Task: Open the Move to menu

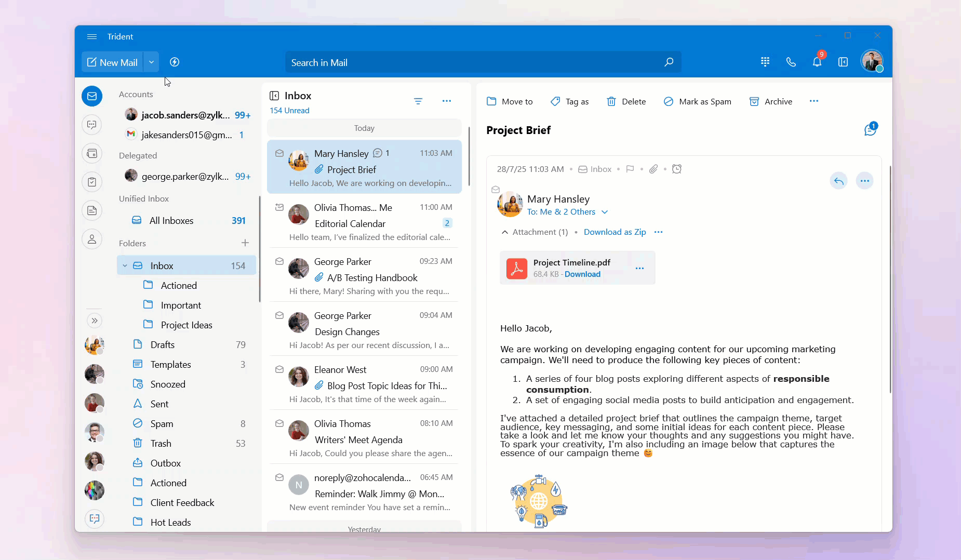Action: tap(510, 101)
